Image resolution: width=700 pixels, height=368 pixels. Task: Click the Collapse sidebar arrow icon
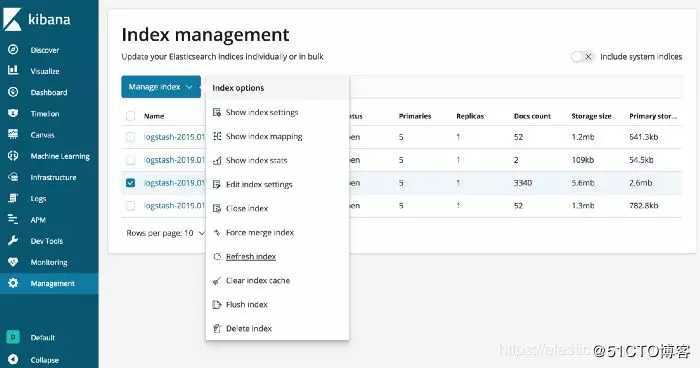(13, 360)
